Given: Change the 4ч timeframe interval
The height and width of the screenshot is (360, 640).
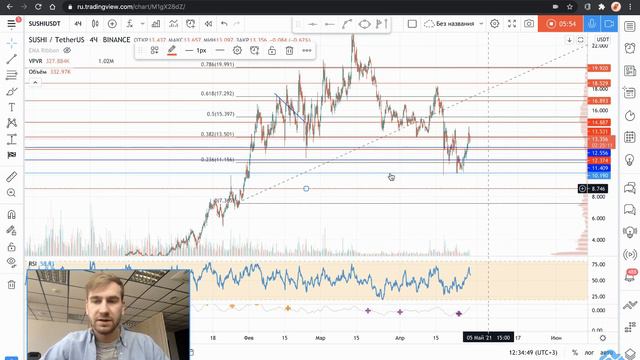Looking at the screenshot, I should tap(78, 24).
